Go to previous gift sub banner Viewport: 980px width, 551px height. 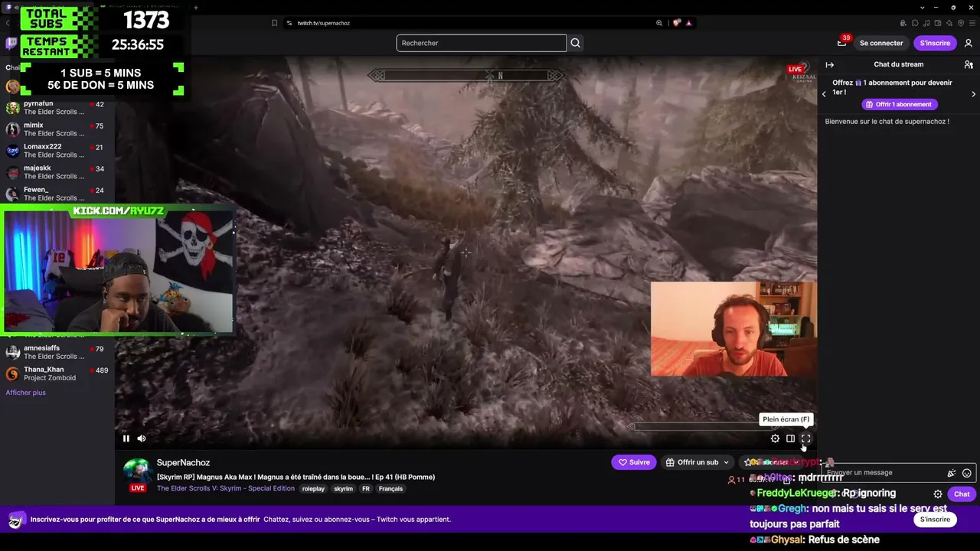coord(824,94)
